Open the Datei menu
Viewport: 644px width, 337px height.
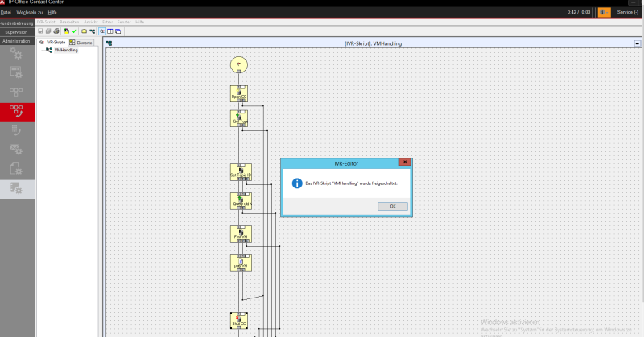(6, 13)
